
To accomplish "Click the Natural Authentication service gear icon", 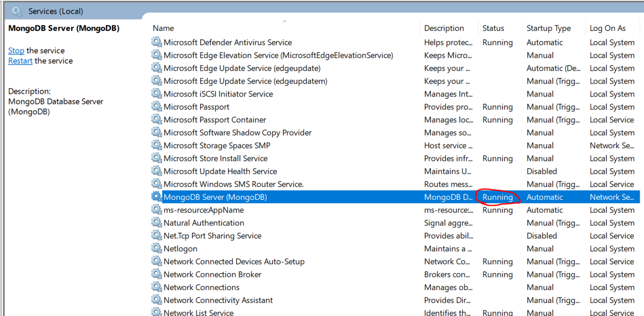I will coord(156,223).
